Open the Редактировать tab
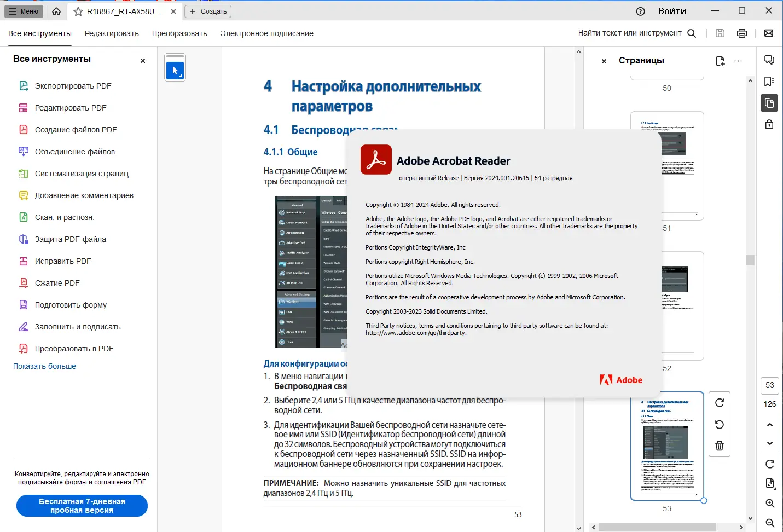 coord(112,33)
